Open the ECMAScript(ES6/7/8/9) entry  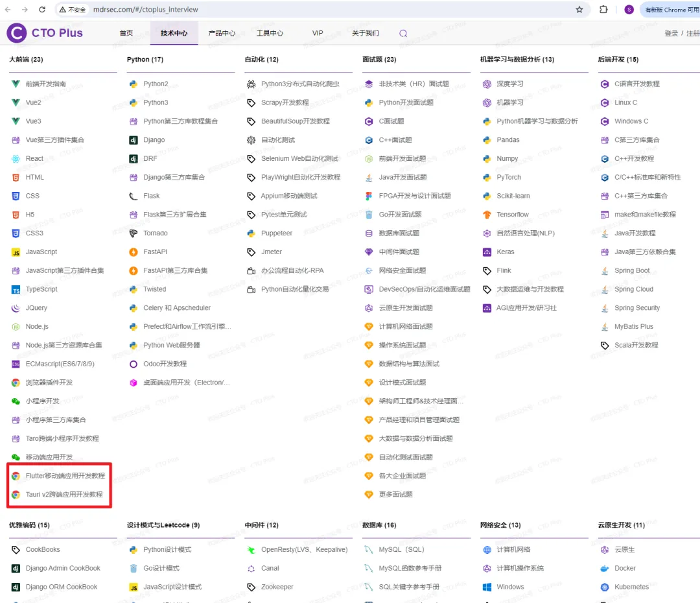coord(60,364)
